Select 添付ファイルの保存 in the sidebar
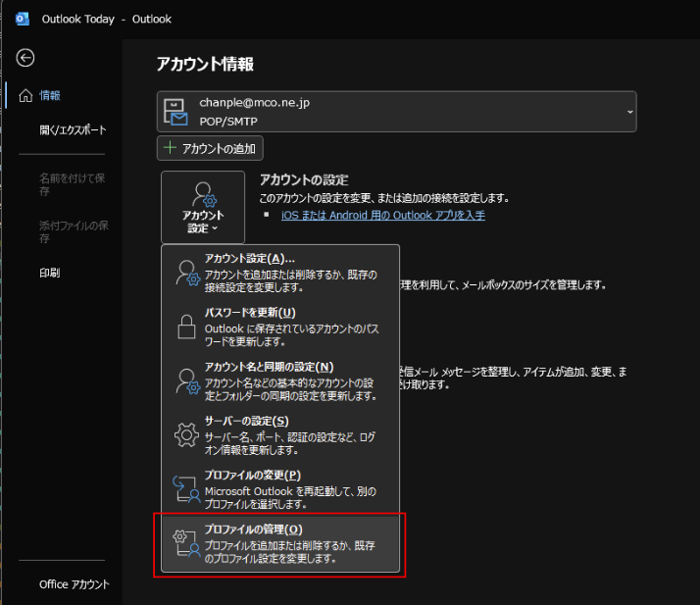 pos(74,231)
